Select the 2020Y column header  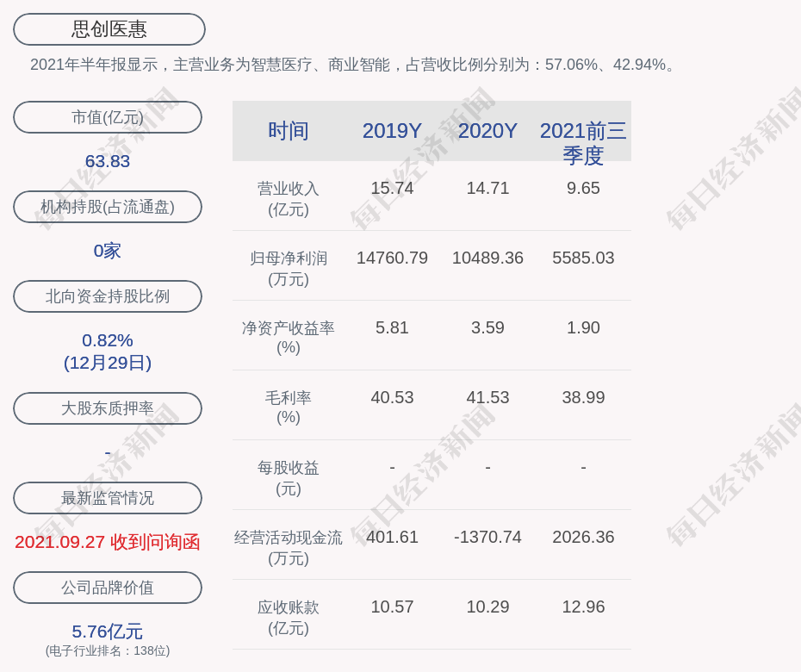pos(487,131)
